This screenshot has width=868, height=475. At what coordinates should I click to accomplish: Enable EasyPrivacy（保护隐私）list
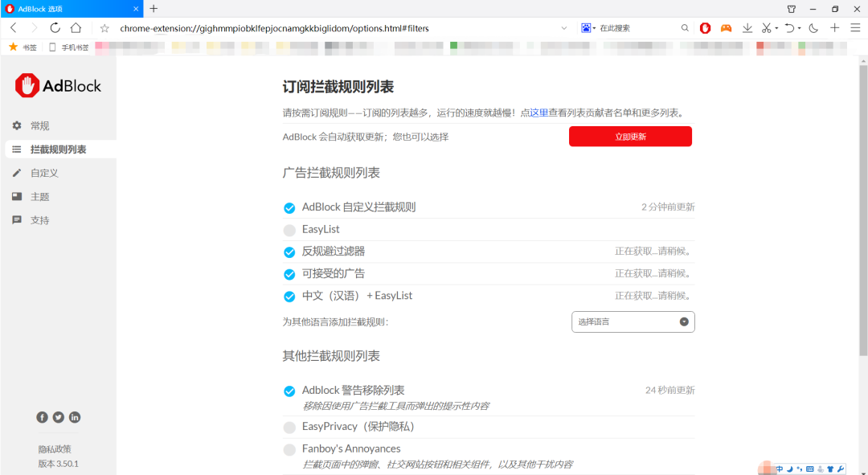[x=289, y=427]
